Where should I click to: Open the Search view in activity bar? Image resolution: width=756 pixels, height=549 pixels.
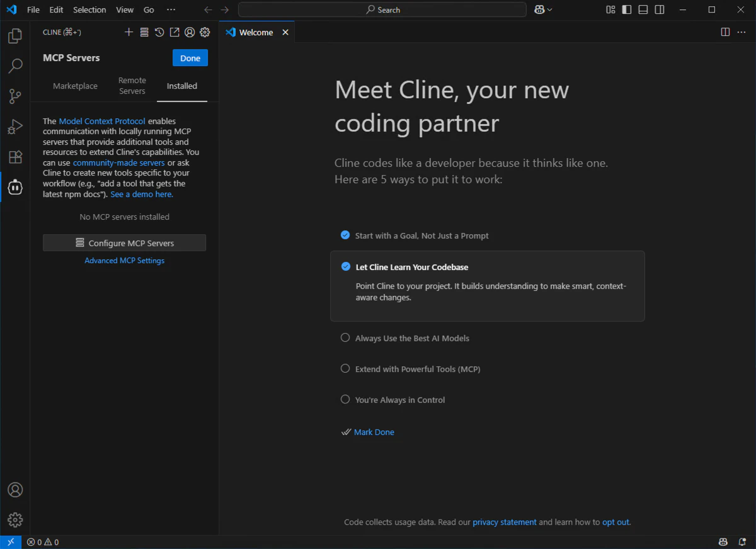pyautogui.click(x=15, y=66)
